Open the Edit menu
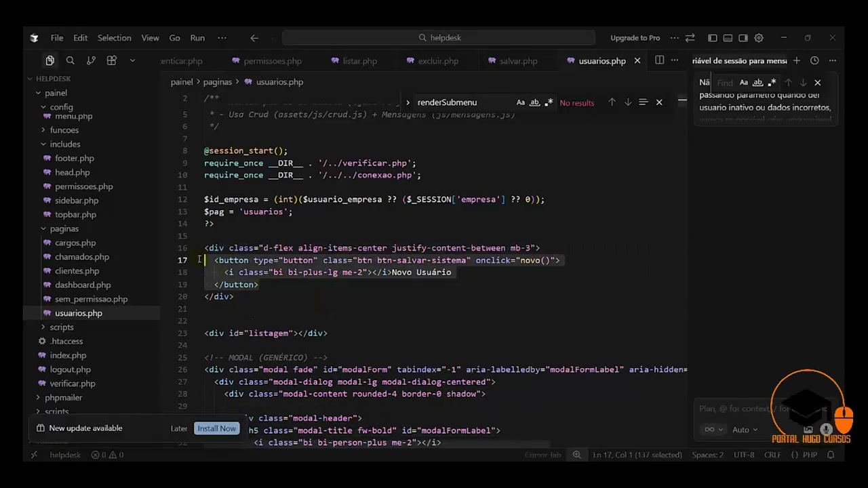 click(x=81, y=38)
